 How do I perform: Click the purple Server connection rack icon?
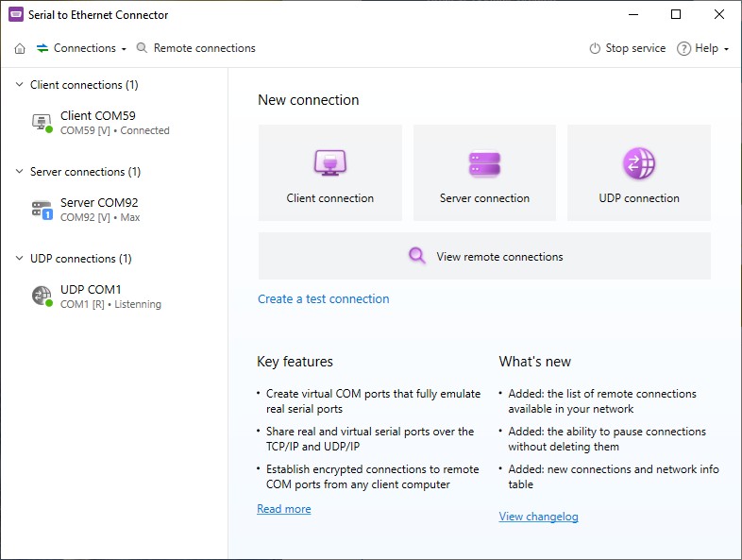tap(484, 164)
